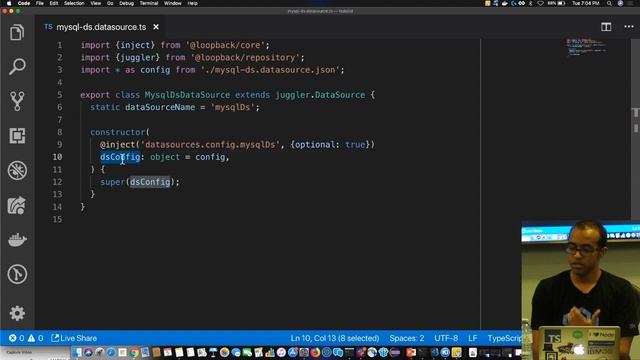This screenshot has width=640, height=360.
Task: Open the Go menu
Action: [x=110, y=3]
